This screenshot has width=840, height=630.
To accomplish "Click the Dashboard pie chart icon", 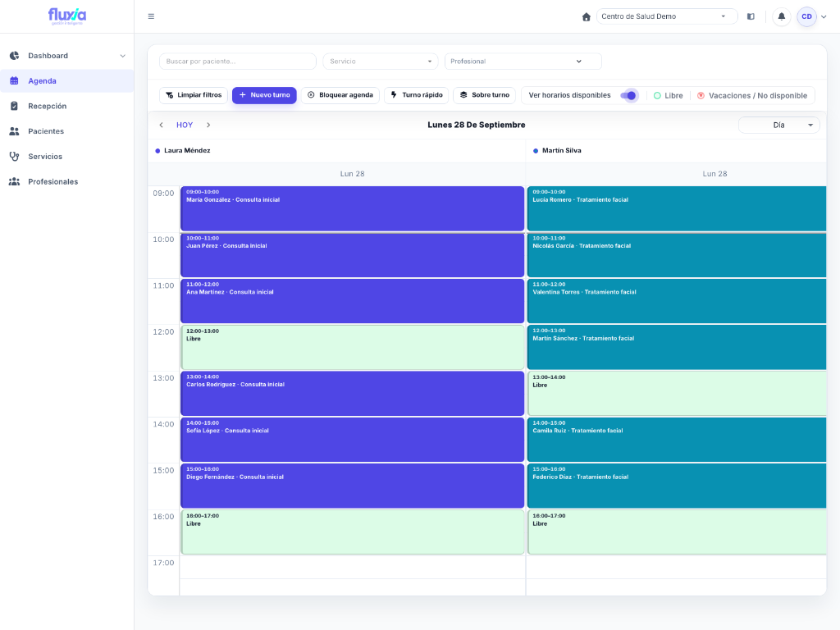I will click(15, 56).
